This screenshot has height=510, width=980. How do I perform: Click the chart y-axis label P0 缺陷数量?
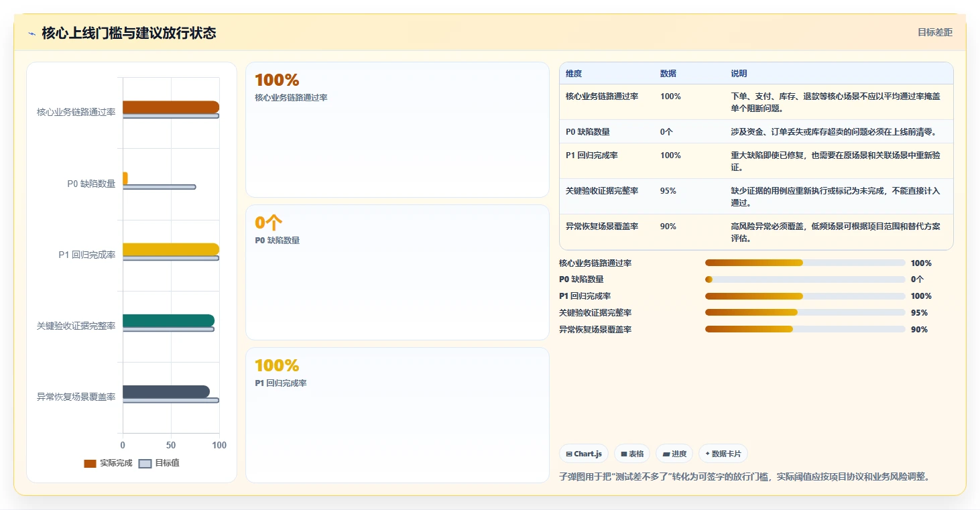[x=91, y=184]
